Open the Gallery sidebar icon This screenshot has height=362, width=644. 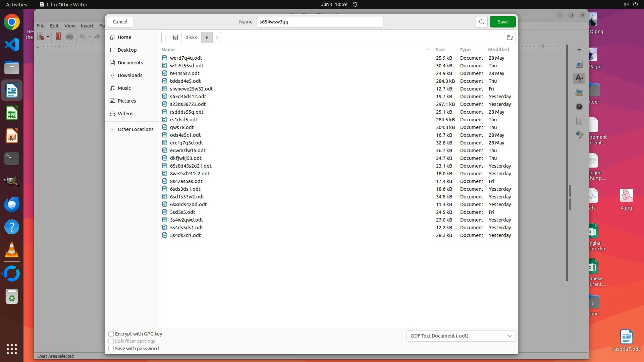click(x=579, y=93)
